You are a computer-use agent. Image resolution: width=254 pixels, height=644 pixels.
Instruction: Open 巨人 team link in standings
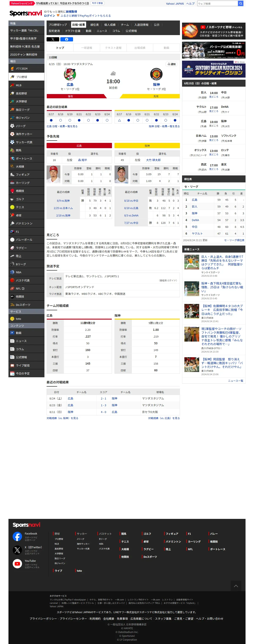point(195,206)
